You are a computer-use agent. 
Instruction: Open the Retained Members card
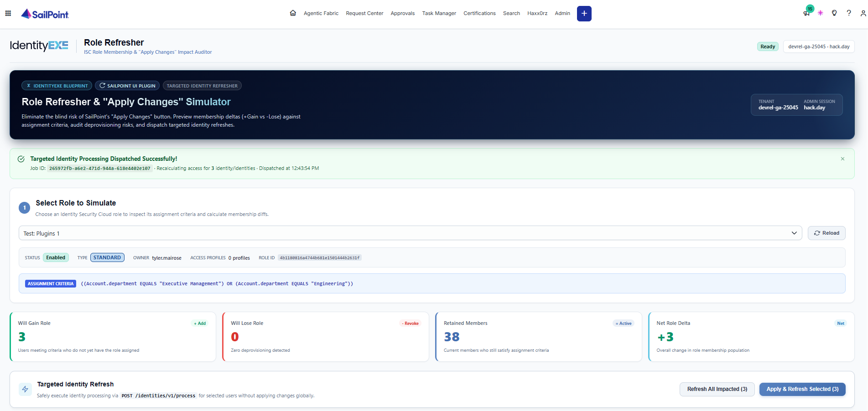tap(539, 337)
